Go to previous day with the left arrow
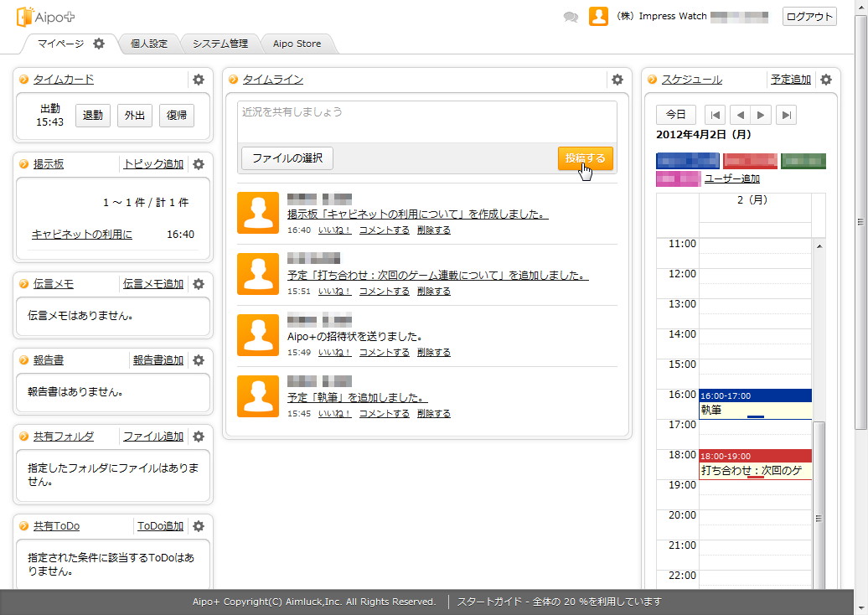The height and width of the screenshot is (615, 868). tap(741, 114)
